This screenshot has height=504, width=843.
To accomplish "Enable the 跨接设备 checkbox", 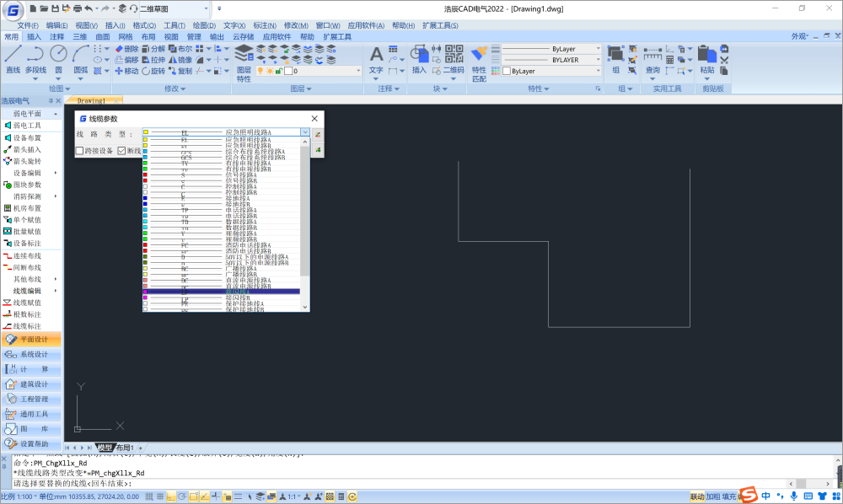I will [x=79, y=151].
